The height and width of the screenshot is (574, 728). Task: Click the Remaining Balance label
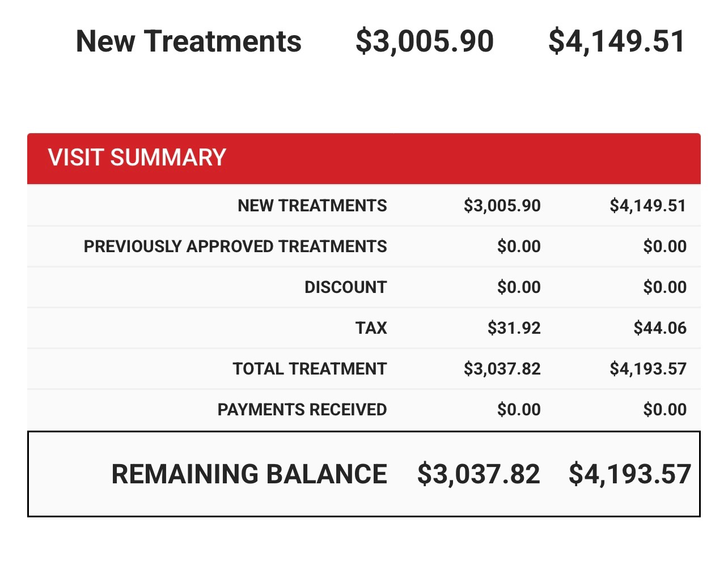coord(249,474)
